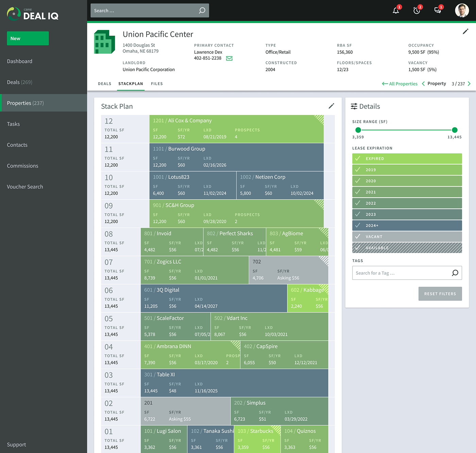Toggle the 2020 lease expiration filter
476x453 pixels.
(407, 181)
